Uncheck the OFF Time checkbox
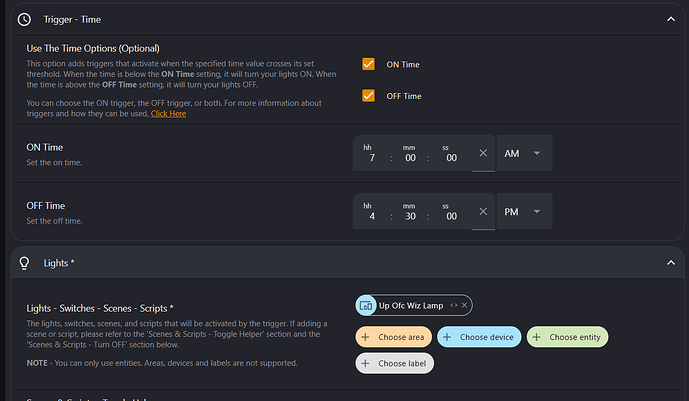 pyautogui.click(x=368, y=96)
